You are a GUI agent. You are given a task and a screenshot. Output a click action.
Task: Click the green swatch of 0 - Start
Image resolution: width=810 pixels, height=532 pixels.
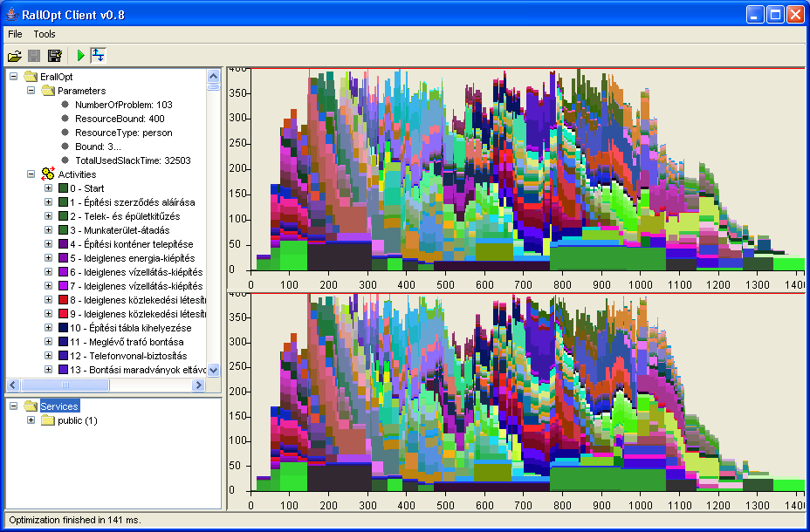point(64,188)
